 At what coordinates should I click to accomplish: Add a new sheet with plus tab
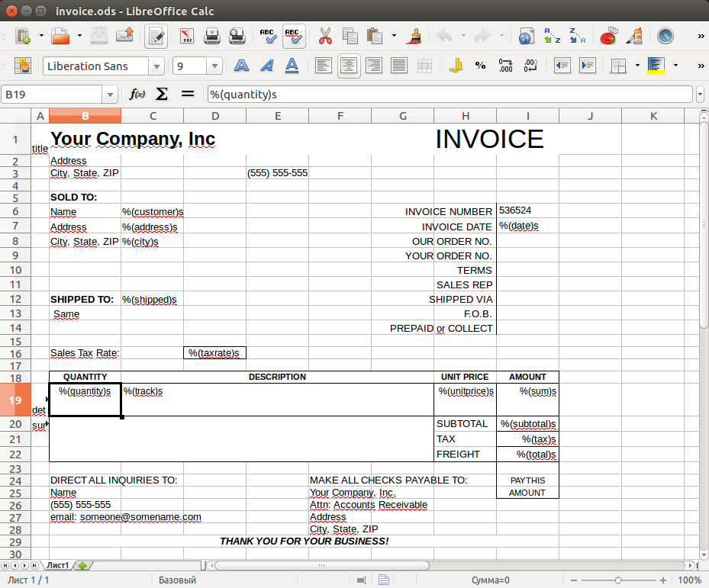tap(82, 565)
